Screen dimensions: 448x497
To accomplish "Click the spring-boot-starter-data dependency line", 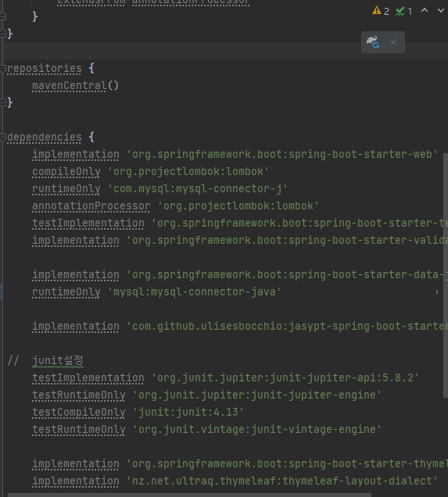I will [x=240, y=274].
